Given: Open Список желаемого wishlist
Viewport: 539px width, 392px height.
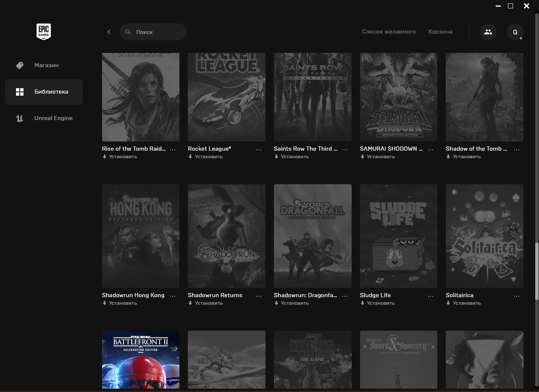Looking at the screenshot, I should point(389,31).
